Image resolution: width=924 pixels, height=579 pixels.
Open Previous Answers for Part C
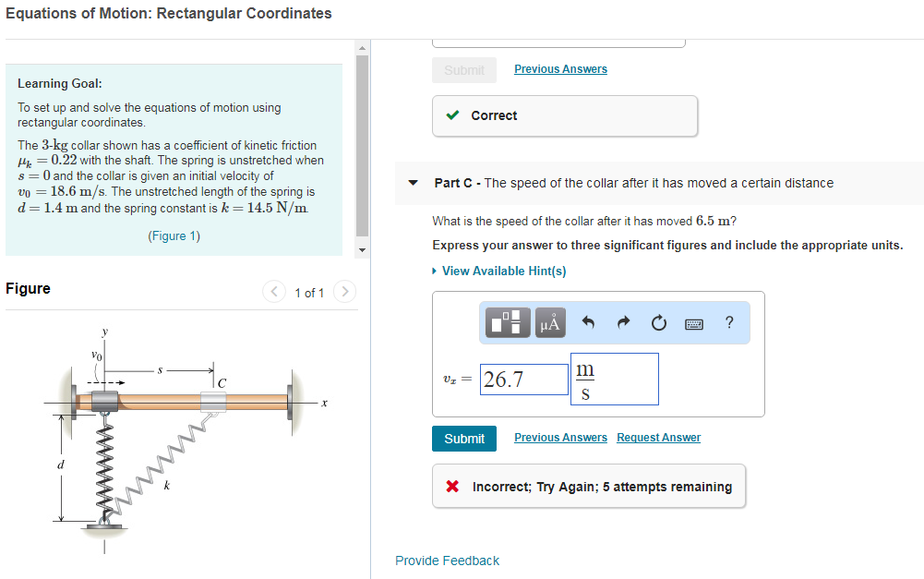pyautogui.click(x=560, y=437)
